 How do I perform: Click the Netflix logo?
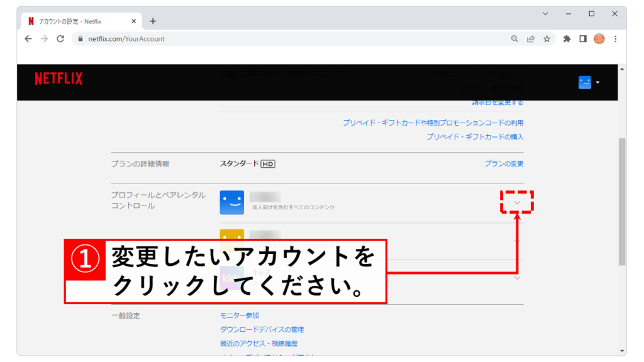tap(58, 79)
